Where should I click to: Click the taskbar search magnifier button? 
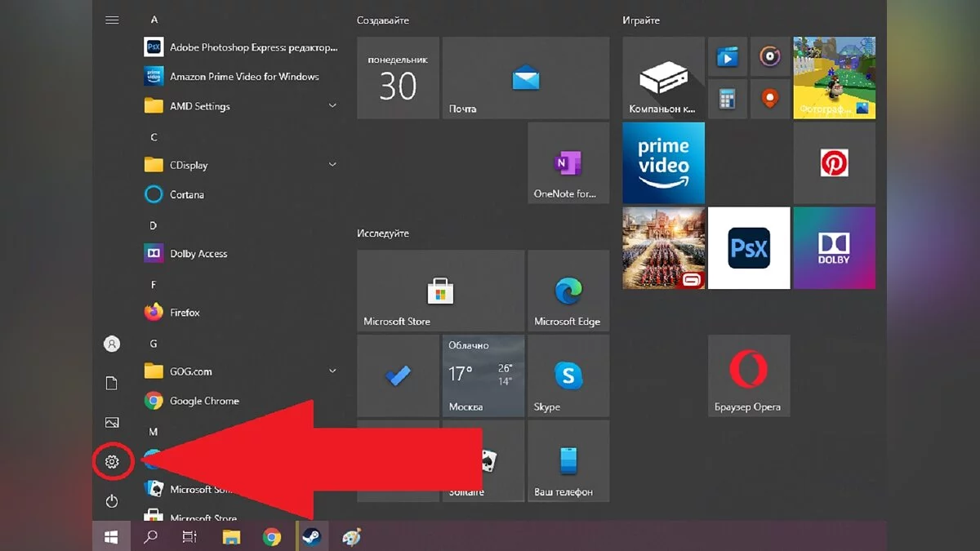pyautogui.click(x=150, y=537)
